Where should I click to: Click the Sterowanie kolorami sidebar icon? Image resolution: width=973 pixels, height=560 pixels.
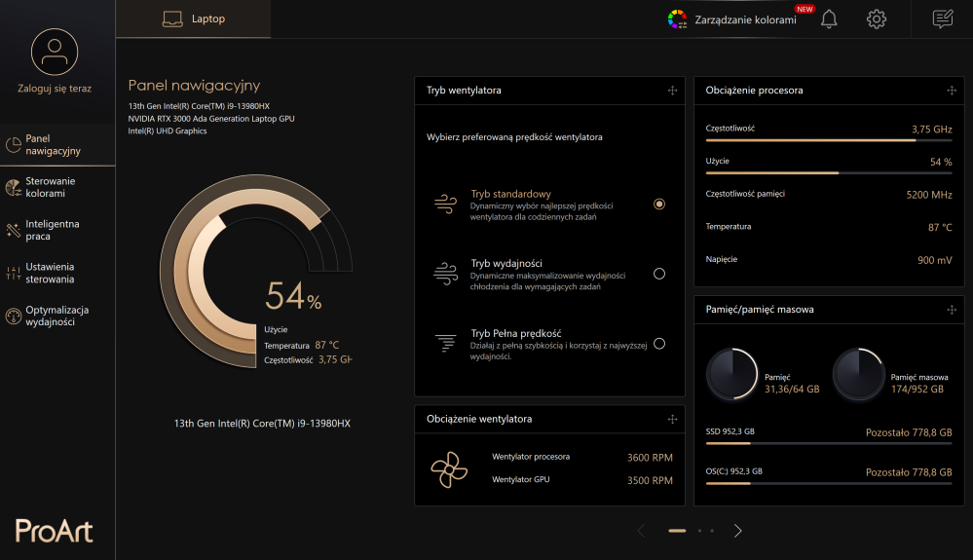click(13, 187)
